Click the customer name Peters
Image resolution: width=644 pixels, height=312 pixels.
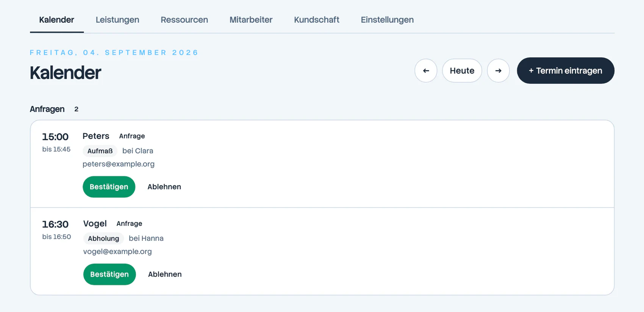point(96,136)
